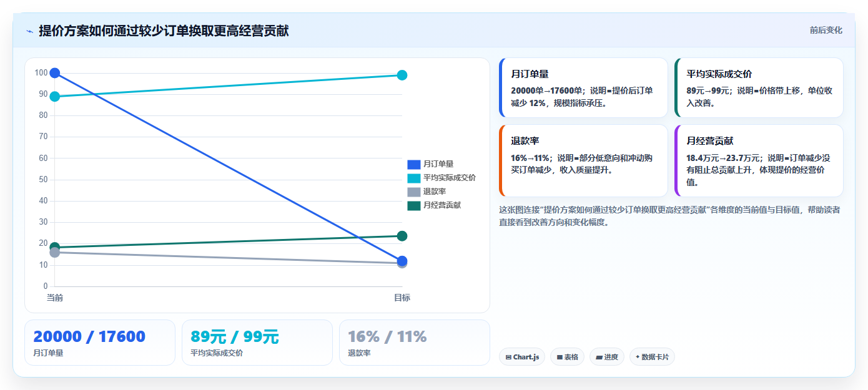This screenshot has width=868, height=390.
Task: Select the 进度 tag chip
Action: [607, 357]
